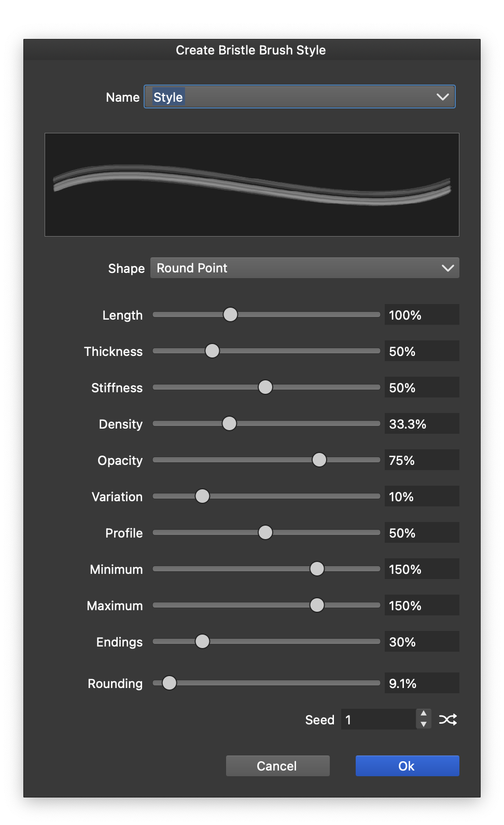Click the Stiffness slider handle
Image resolution: width=504 pixels, height=825 pixels.
265,388
